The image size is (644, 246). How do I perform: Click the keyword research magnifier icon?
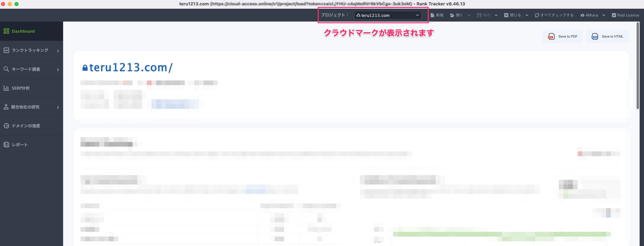point(6,69)
